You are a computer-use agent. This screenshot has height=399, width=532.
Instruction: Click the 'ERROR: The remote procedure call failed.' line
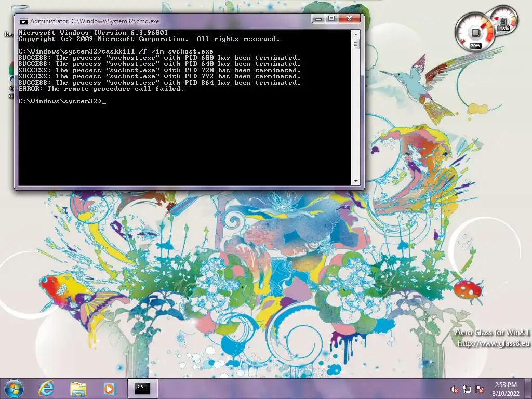click(x=101, y=89)
